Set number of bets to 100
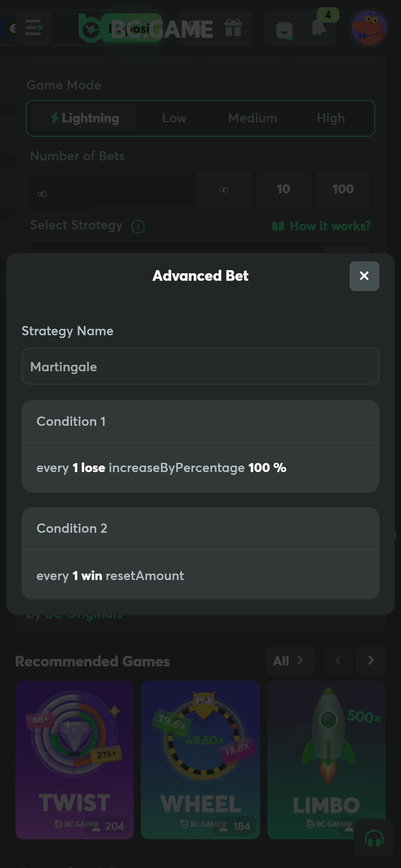This screenshot has width=401, height=868. 343,189
